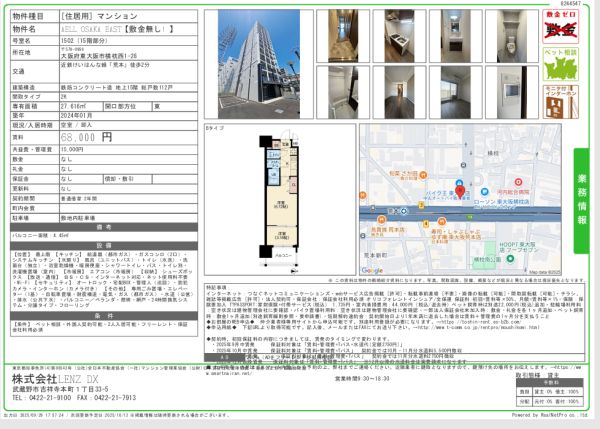600x429 pixels.
Task: Click the yellow route 2 shield on map
Action: [x=421, y=206]
